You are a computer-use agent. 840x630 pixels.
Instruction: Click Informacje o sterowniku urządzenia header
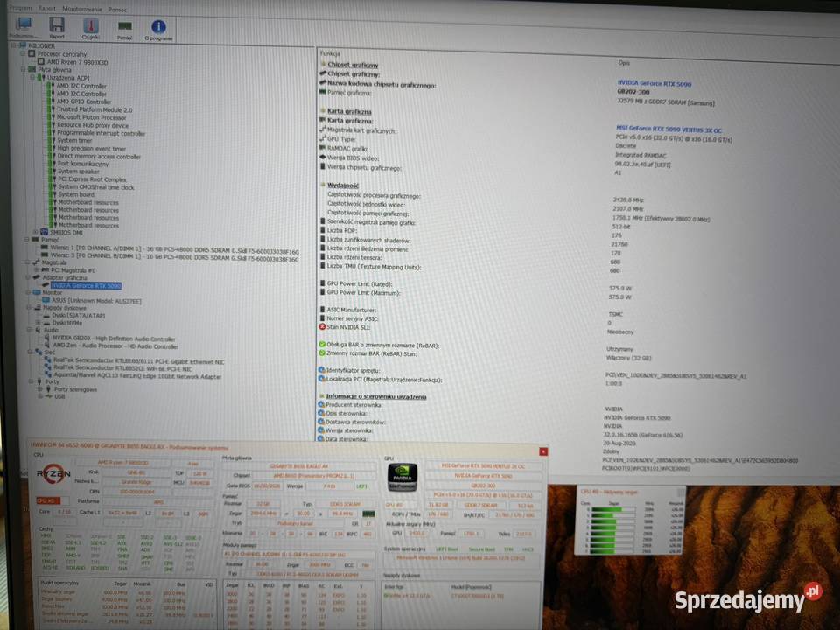pos(376,397)
